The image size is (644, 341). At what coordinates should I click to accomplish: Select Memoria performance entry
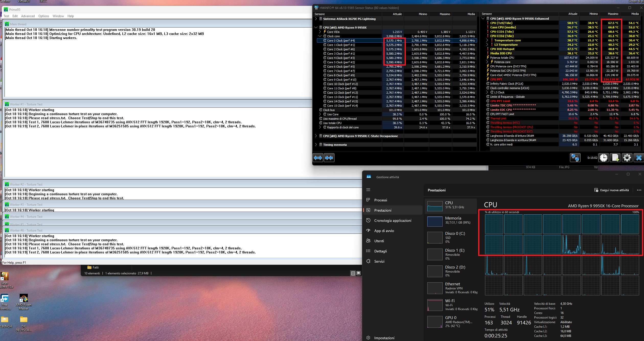[451, 221]
